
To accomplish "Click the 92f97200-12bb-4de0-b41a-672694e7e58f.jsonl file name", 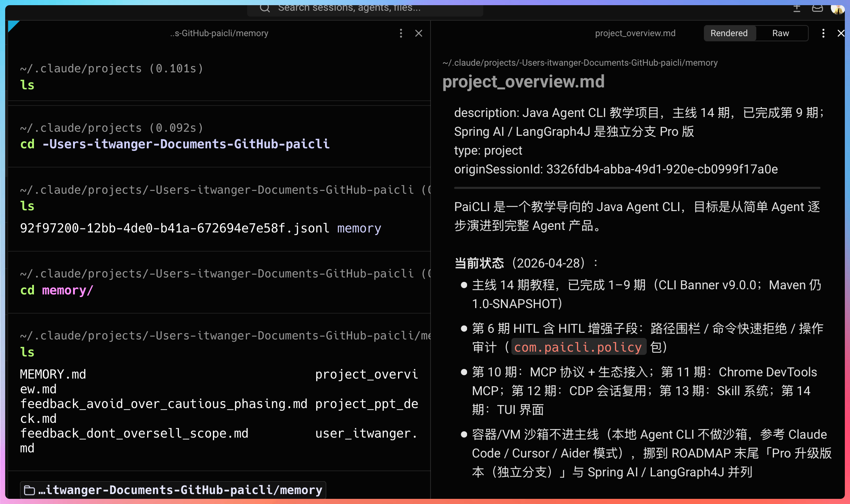I will click(x=175, y=228).
